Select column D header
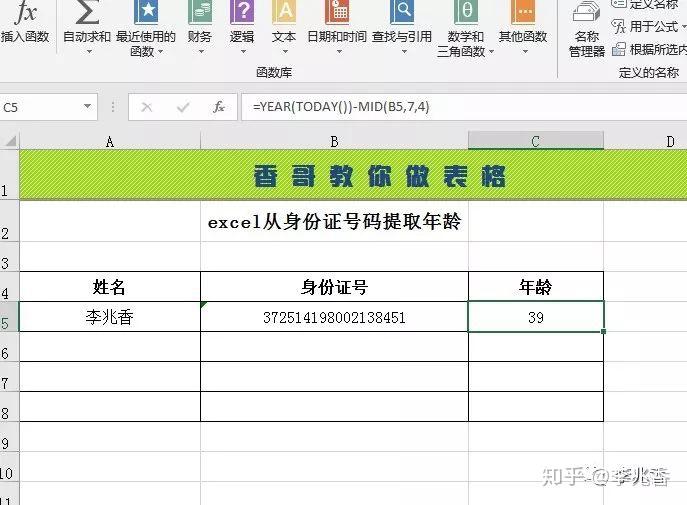The width and height of the screenshot is (687, 505). (645, 141)
